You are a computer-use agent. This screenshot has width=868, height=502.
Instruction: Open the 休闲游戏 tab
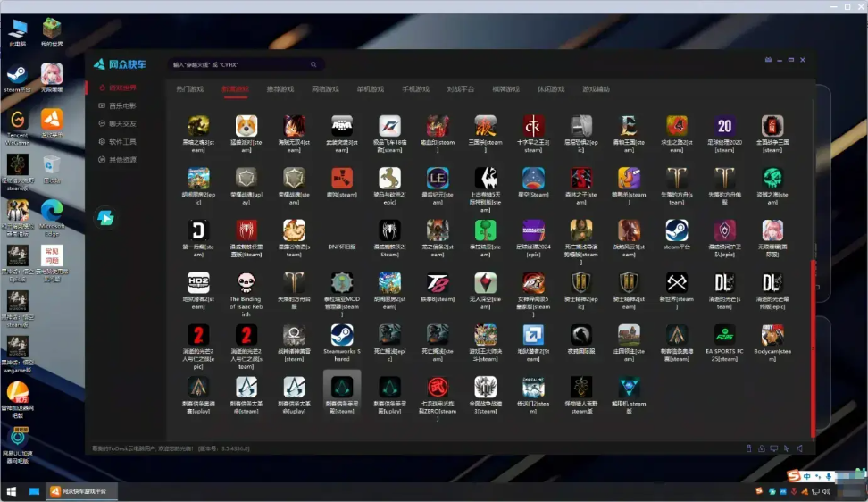551,89
